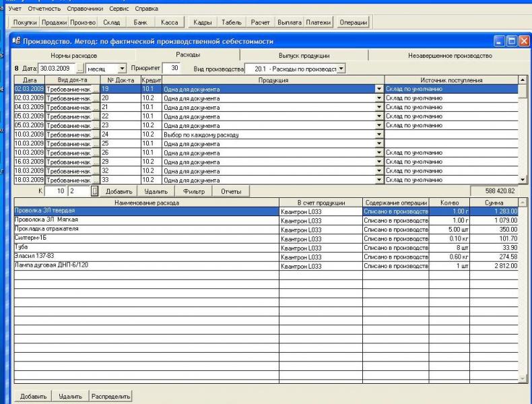Click the small button beside K fields

tap(94, 191)
